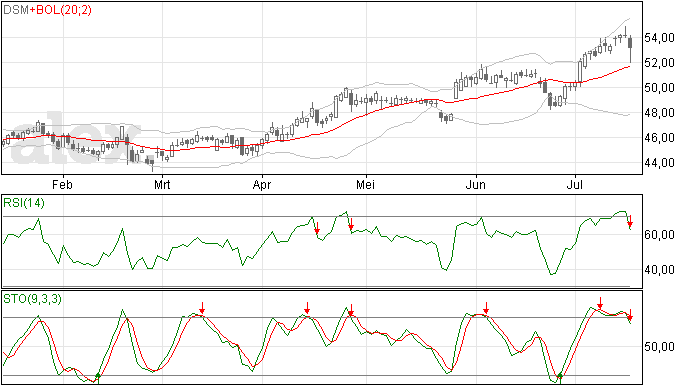Click the 50,00 value on price axis
This screenshot has width=690, height=387.
659,88
